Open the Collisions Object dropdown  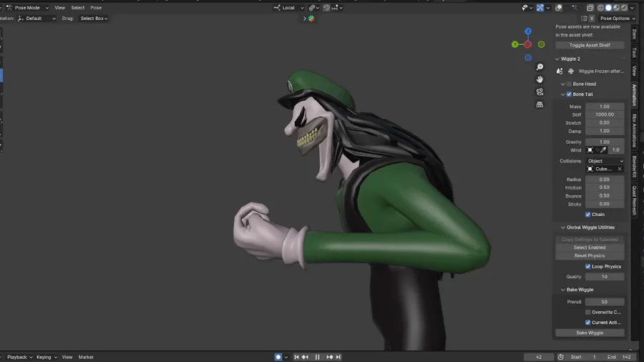coord(605,161)
